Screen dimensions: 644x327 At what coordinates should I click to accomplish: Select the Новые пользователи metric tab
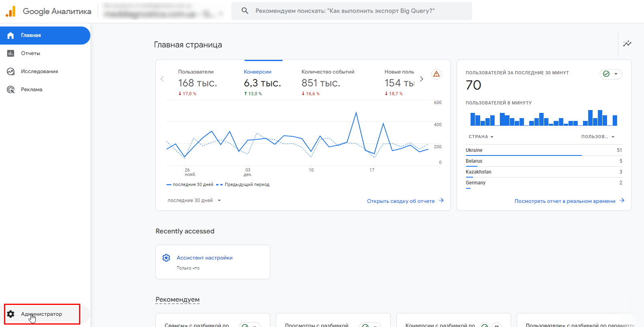[399, 83]
